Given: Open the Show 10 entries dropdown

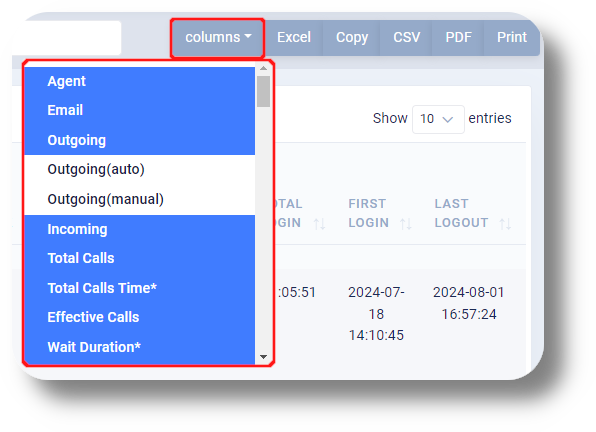Looking at the screenshot, I should pos(438,119).
